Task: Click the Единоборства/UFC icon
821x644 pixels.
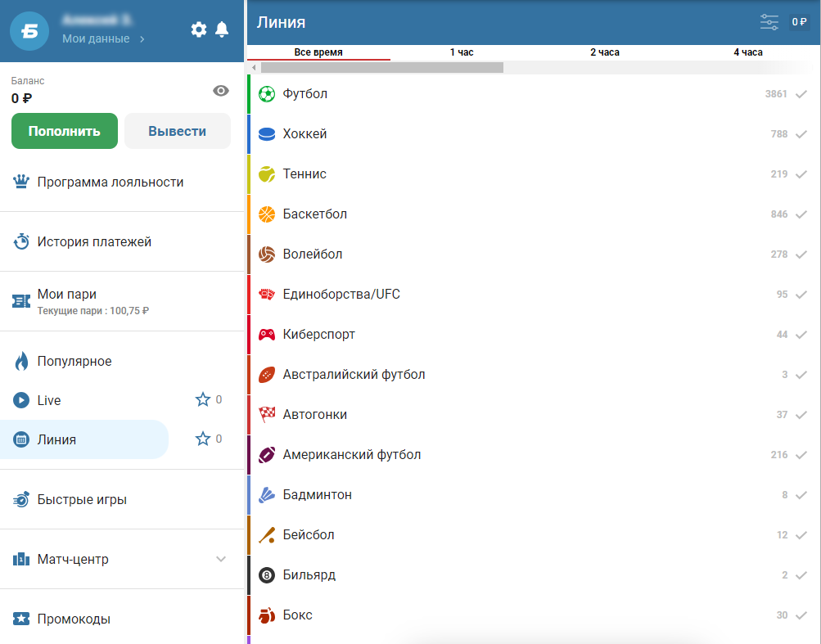Action: [x=267, y=295]
